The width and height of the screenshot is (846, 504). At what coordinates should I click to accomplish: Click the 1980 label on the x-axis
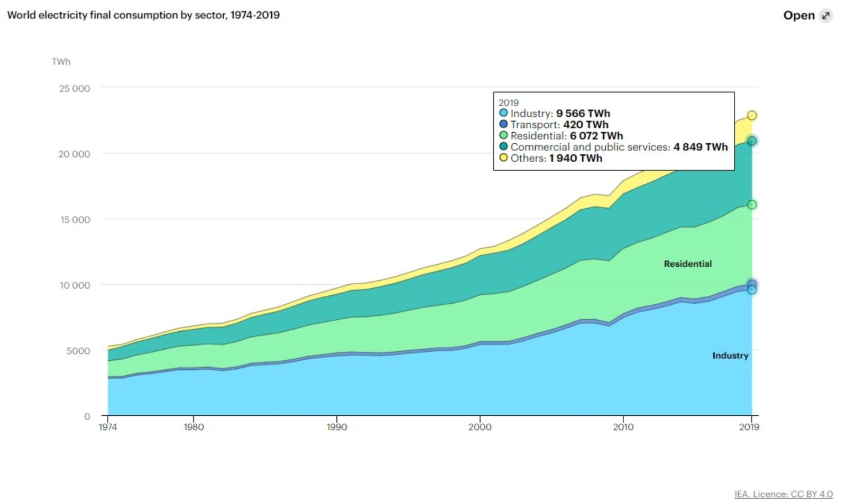(194, 427)
